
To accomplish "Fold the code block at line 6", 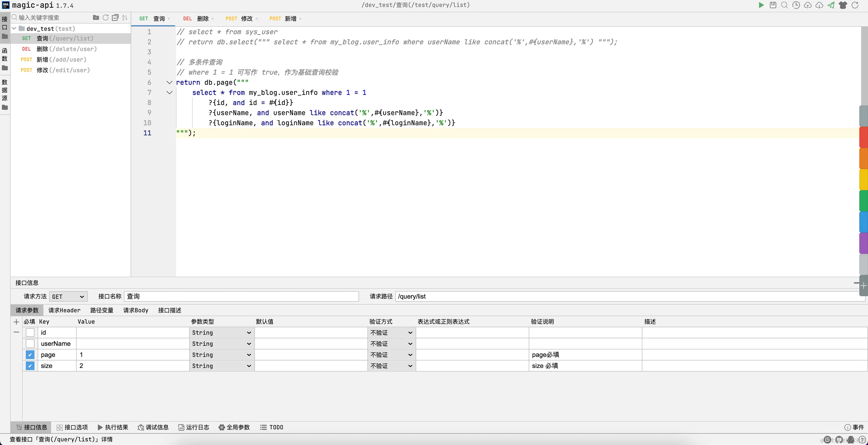I will pyautogui.click(x=169, y=83).
